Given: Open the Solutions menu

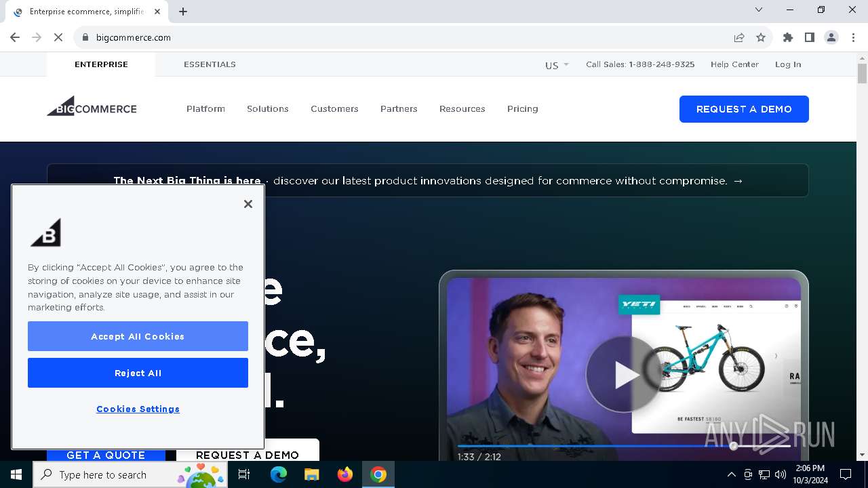Looking at the screenshot, I should coord(268,108).
